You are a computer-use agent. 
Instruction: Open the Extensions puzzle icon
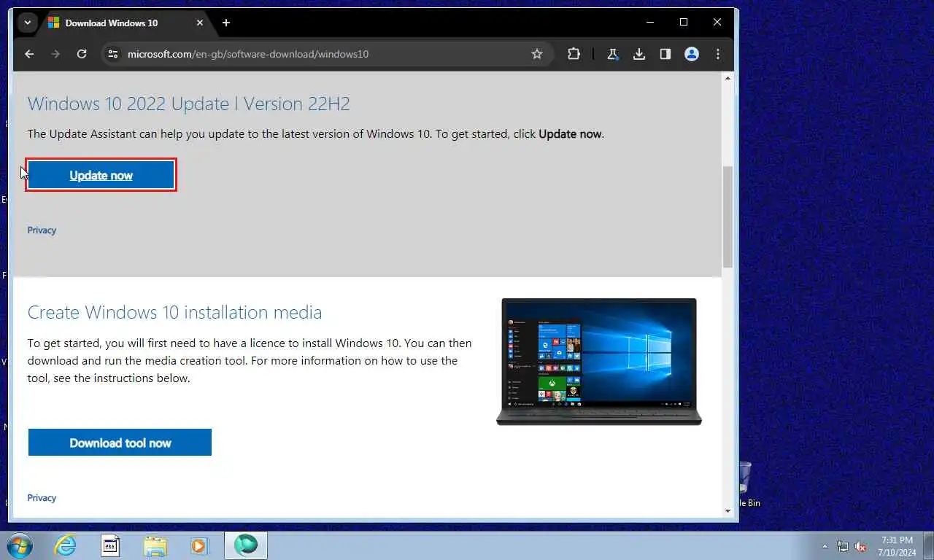574,54
